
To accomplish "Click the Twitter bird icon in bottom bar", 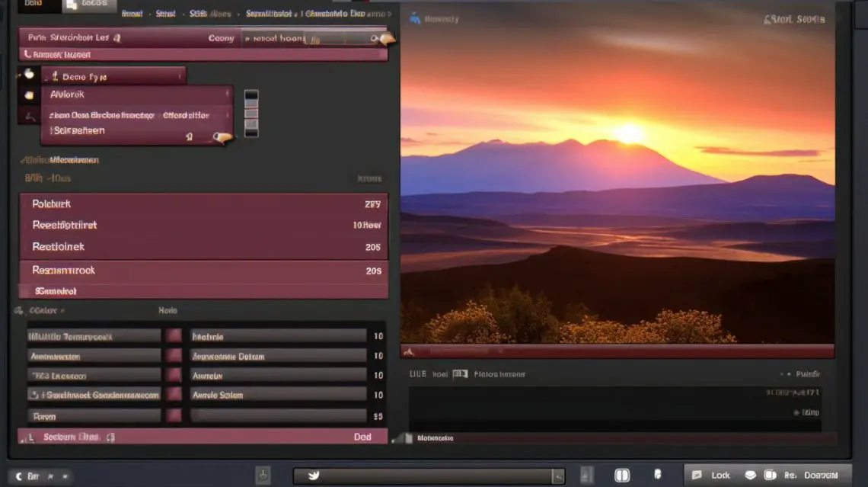I will click(313, 476).
